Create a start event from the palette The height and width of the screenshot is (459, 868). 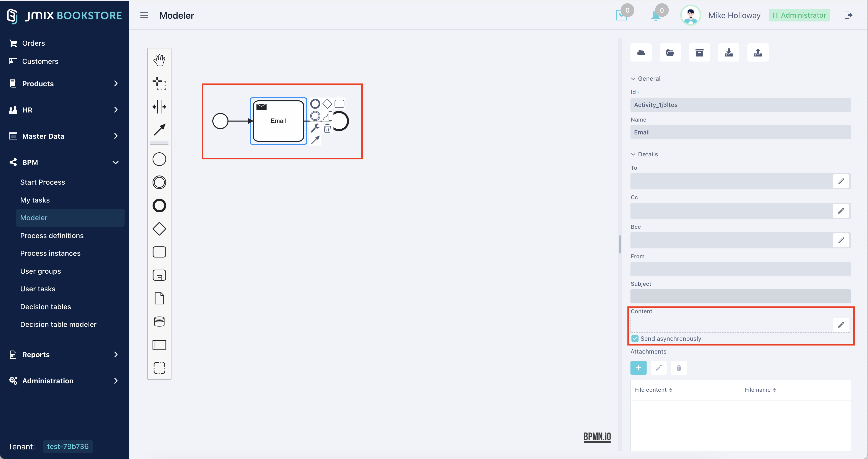pyautogui.click(x=159, y=159)
